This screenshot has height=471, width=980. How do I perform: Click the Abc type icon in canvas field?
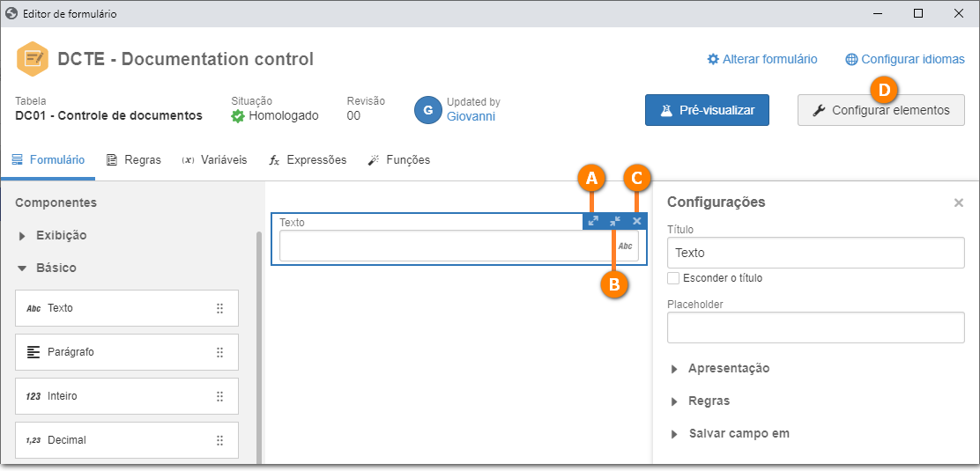[625, 247]
